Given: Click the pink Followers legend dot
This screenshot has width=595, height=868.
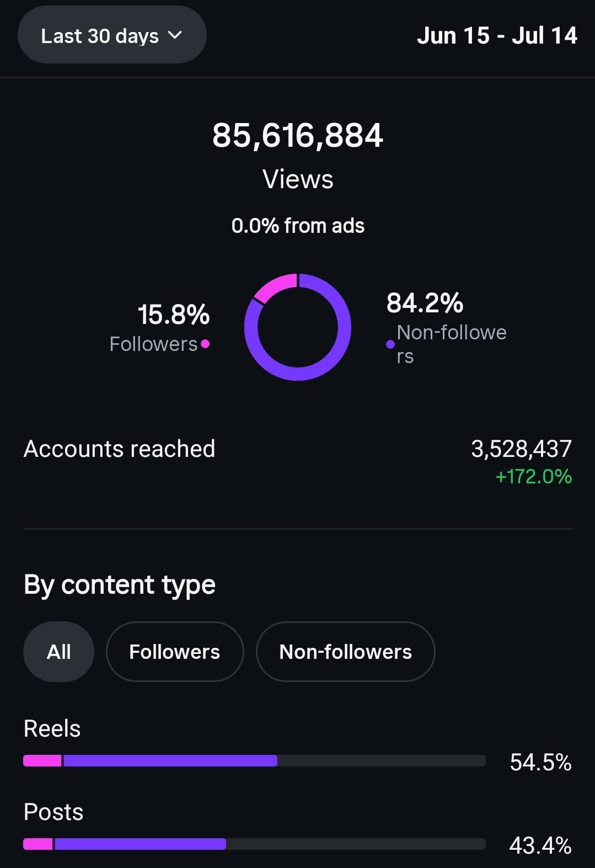Looking at the screenshot, I should click(x=205, y=344).
